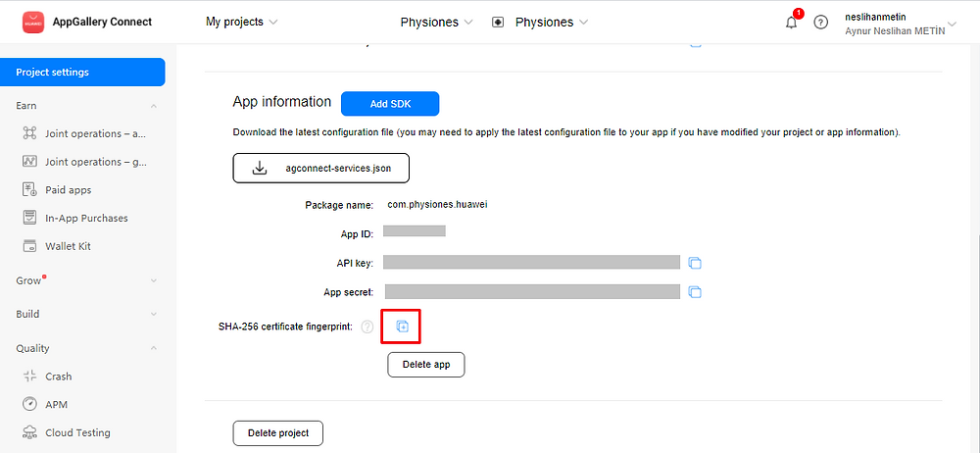Click package name com.physiones.huawei

(437, 204)
